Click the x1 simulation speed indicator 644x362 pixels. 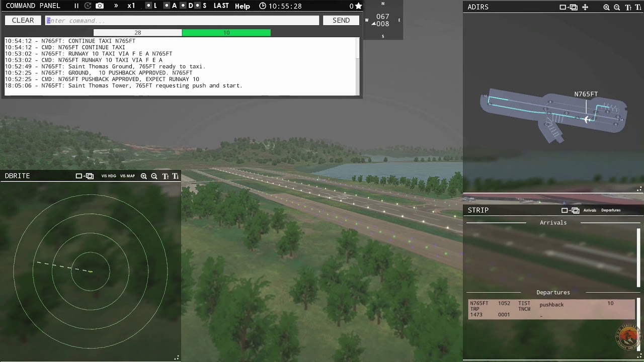tap(131, 6)
